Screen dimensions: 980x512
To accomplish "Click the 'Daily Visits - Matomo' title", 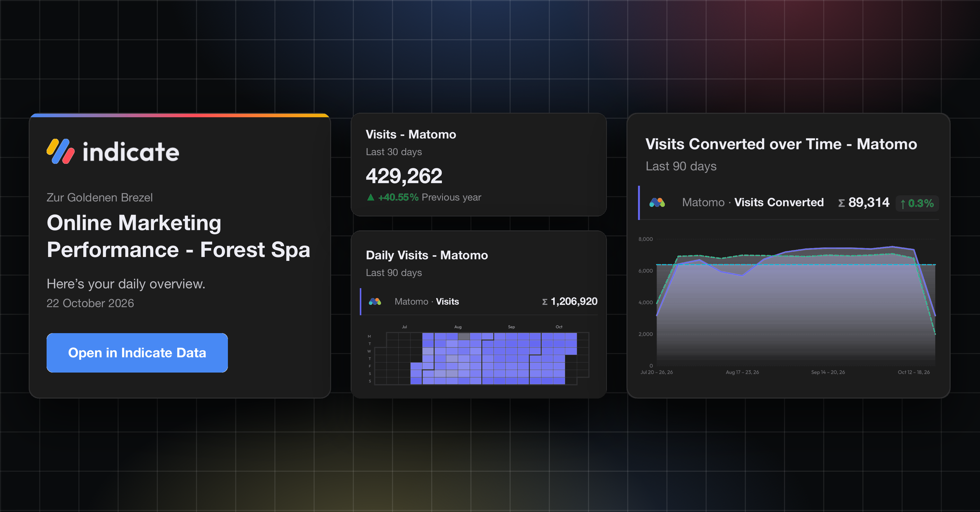I will coord(426,255).
